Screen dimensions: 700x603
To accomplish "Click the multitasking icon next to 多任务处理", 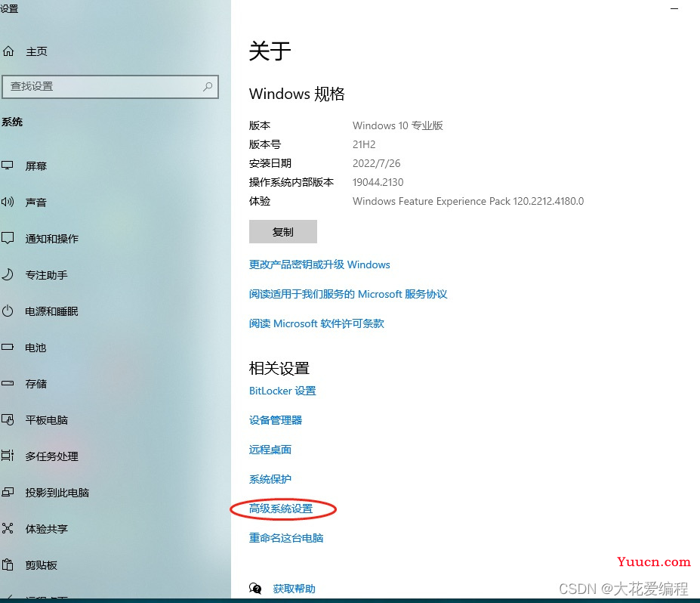I will 8,456.
